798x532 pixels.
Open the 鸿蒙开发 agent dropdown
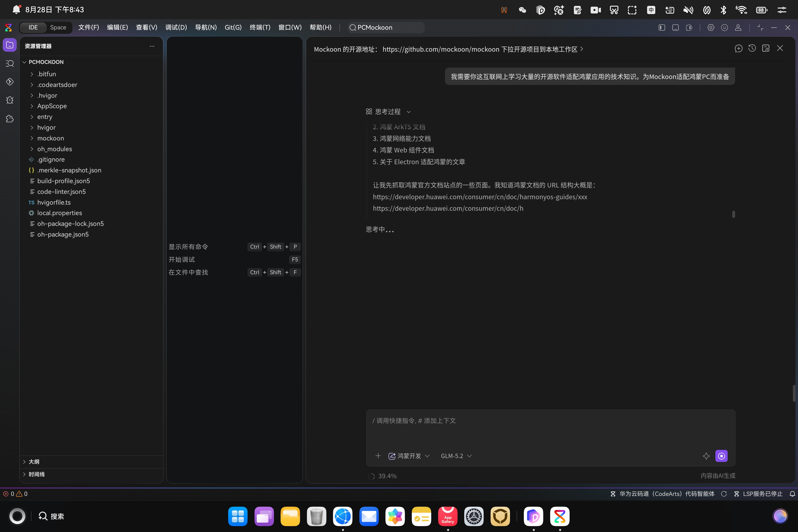point(409,456)
